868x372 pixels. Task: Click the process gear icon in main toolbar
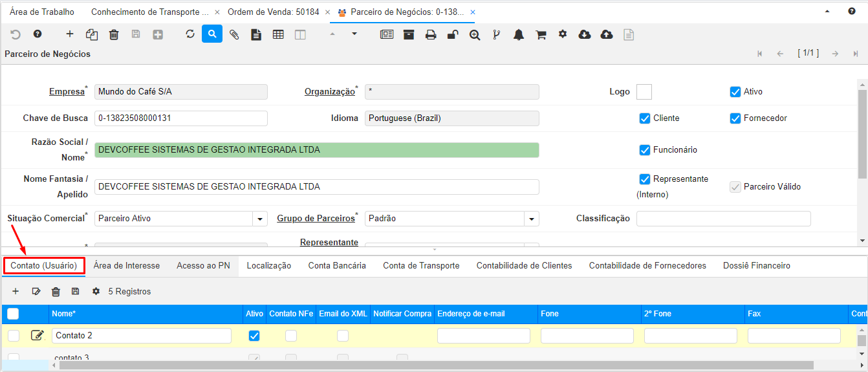[x=563, y=34]
